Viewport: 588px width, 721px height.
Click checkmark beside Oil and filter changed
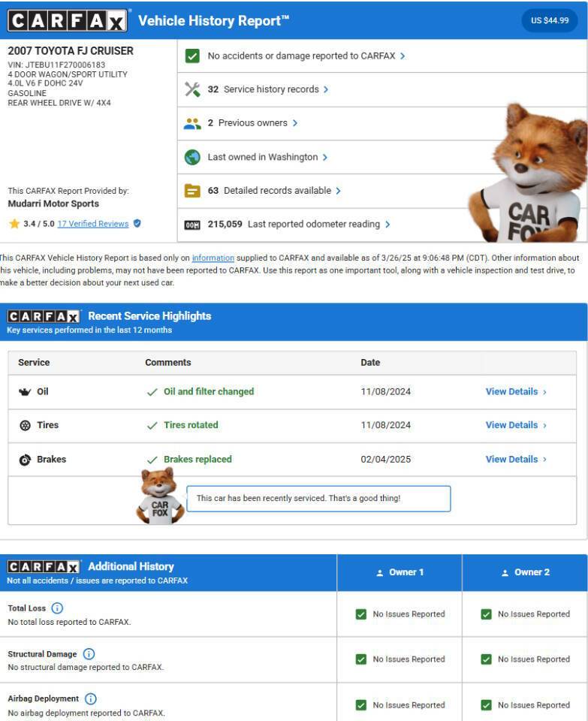[x=152, y=392]
